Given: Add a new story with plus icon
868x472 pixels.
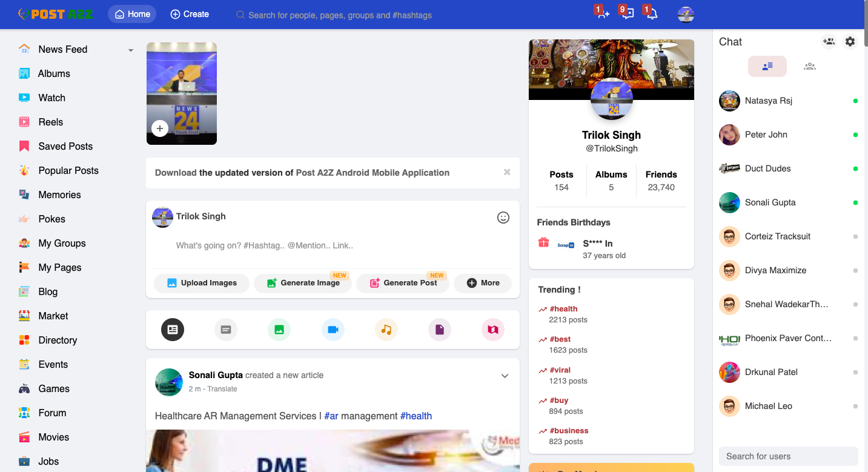Looking at the screenshot, I should [160, 128].
